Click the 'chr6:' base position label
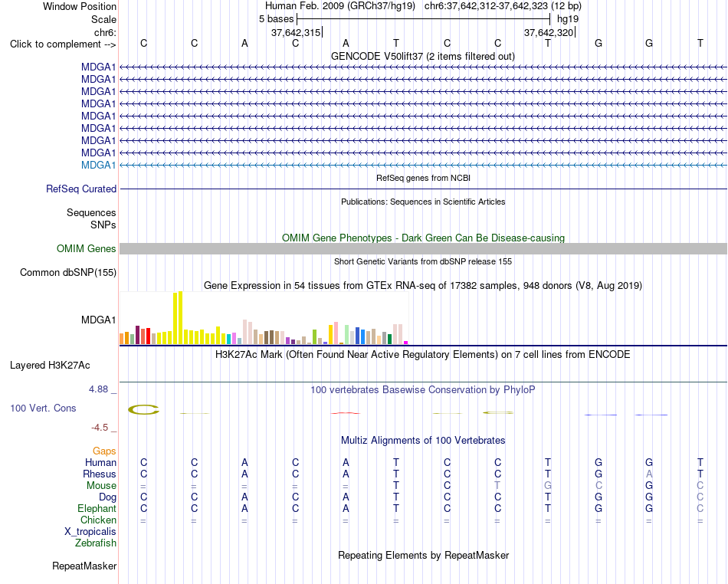The image size is (728, 584). (x=105, y=32)
